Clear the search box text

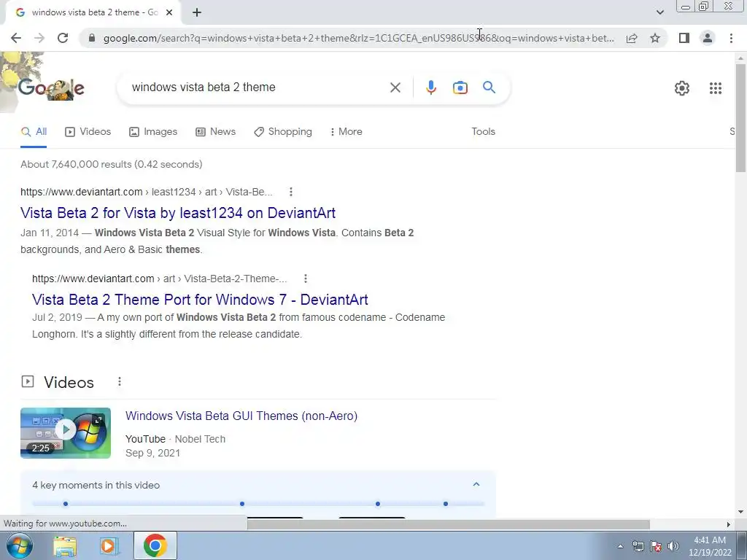click(x=395, y=87)
